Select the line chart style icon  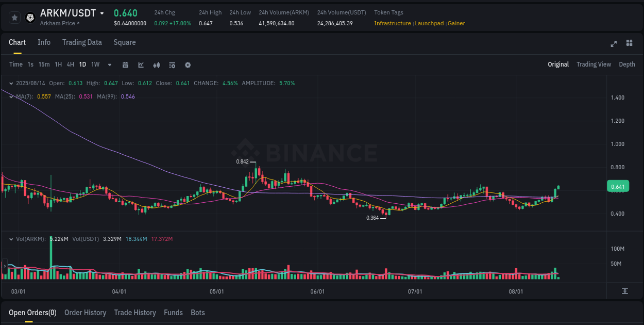[x=141, y=64]
